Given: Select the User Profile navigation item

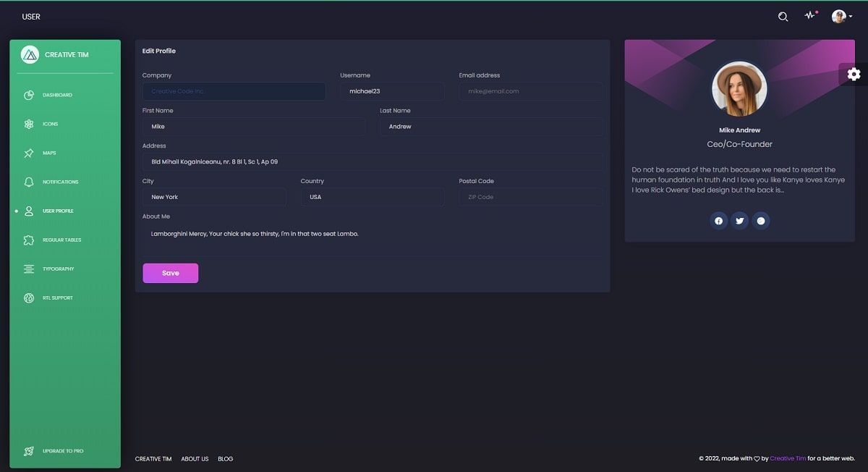Looking at the screenshot, I should [x=28, y=211].
